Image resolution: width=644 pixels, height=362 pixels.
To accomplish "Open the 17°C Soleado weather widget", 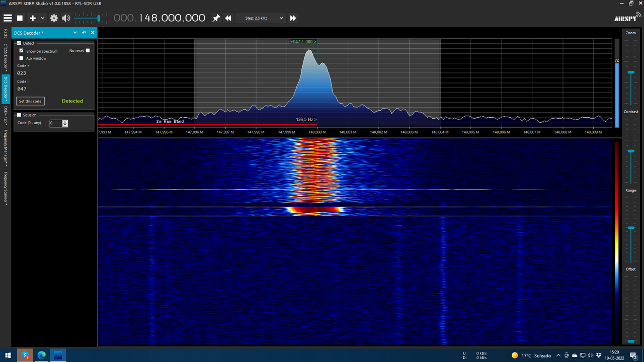I will tap(531, 355).
